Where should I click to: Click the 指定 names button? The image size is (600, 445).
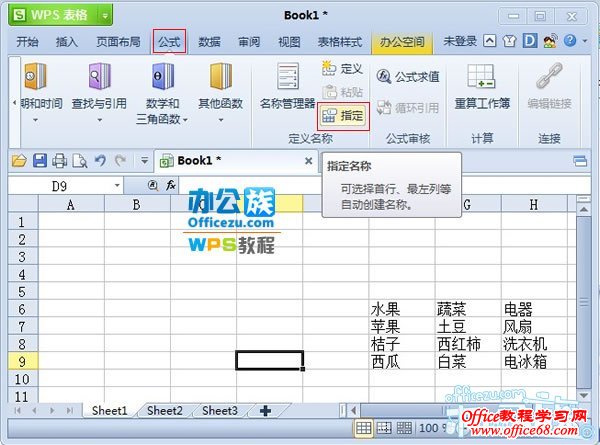(343, 116)
